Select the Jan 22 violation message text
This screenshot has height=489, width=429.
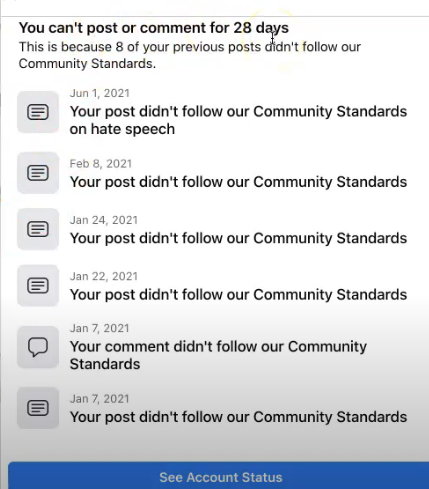[238, 295]
